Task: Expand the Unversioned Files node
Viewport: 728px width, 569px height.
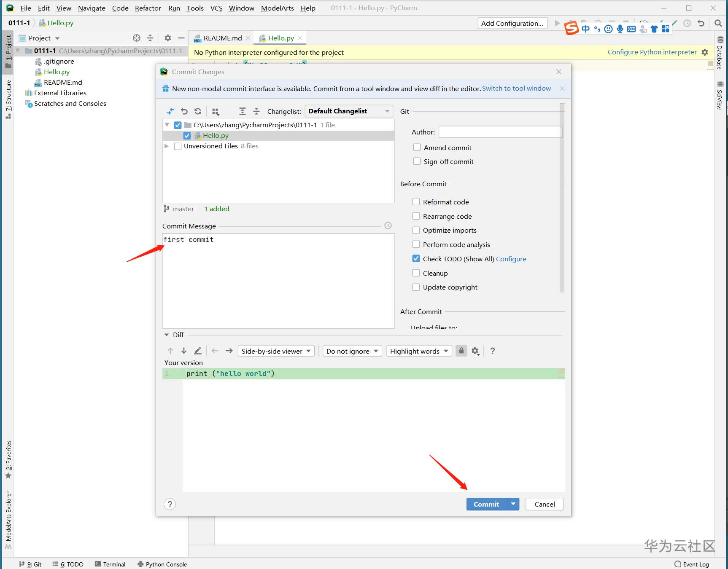Action: tap(167, 146)
